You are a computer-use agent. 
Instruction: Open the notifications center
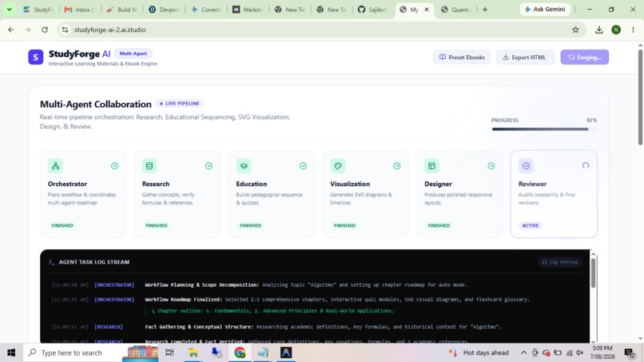pos(630,352)
